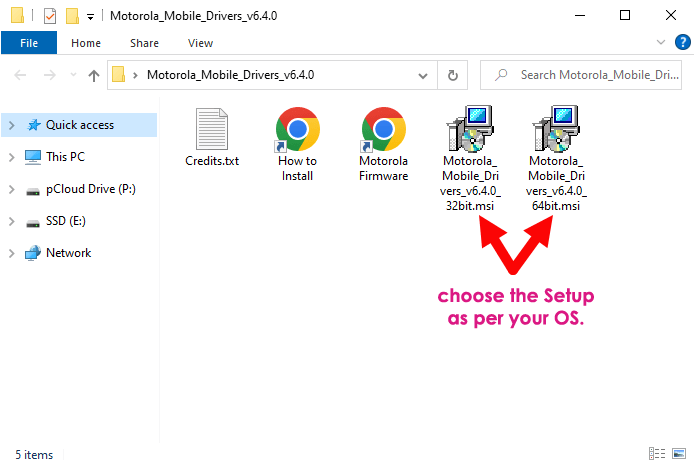Open the File ribbon tab
The height and width of the screenshot is (467, 695).
tap(29, 43)
